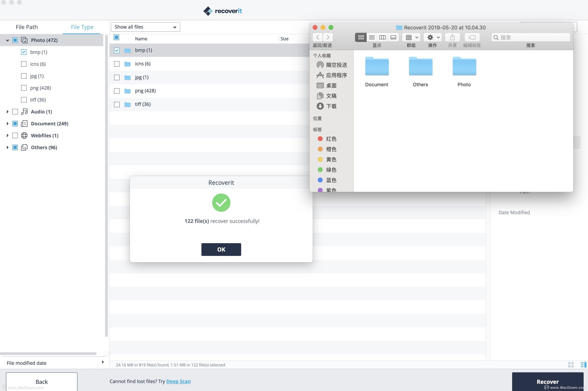Open Documents (文稿) in Finder sidebar
Viewport: 588px width, 391px height.
point(327,96)
